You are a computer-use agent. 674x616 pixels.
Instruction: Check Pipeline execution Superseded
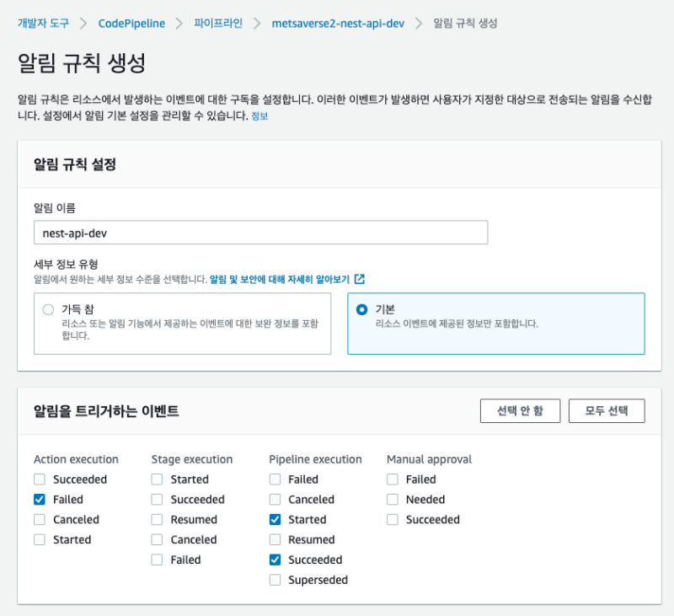(x=275, y=580)
